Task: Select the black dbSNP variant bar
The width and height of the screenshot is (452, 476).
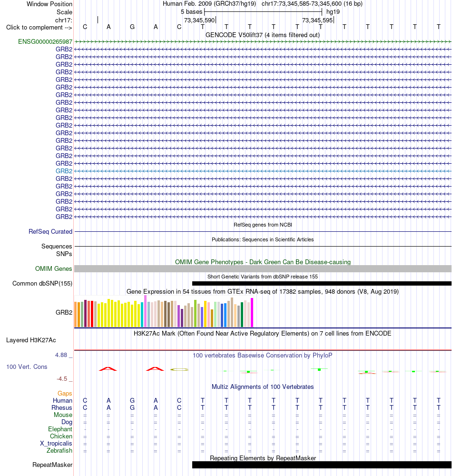Action: point(322,284)
